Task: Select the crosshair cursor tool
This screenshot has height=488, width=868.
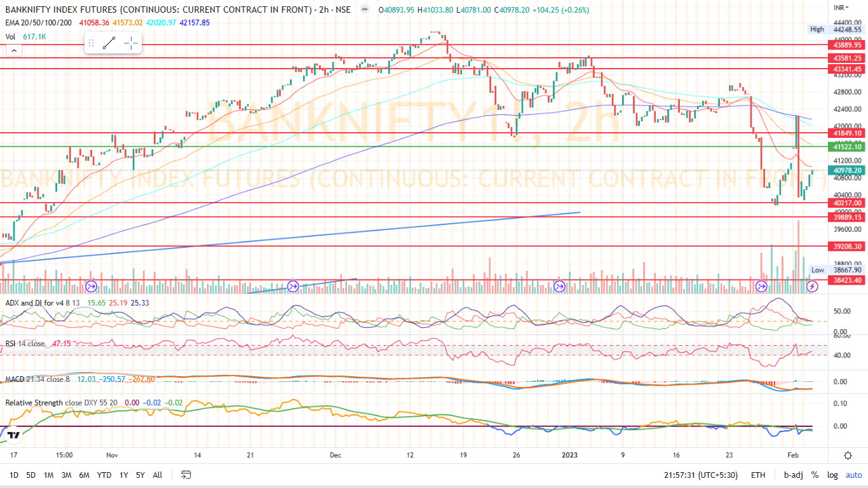Action: [x=132, y=43]
